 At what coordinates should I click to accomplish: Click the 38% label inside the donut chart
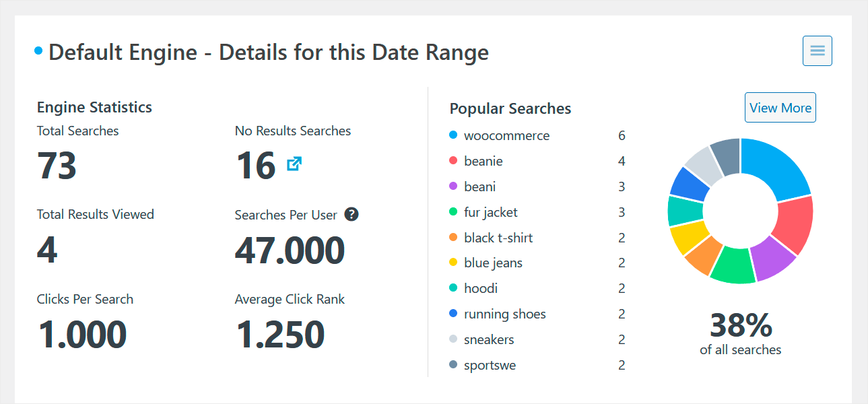pos(741,327)
